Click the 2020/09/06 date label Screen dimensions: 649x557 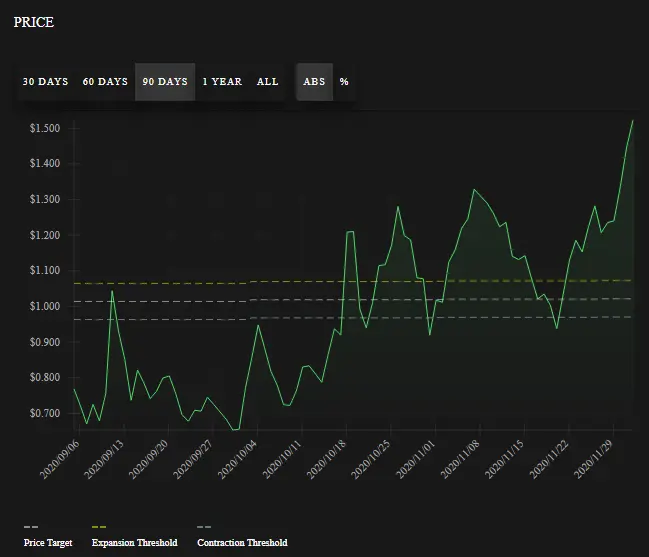[60, 459]
